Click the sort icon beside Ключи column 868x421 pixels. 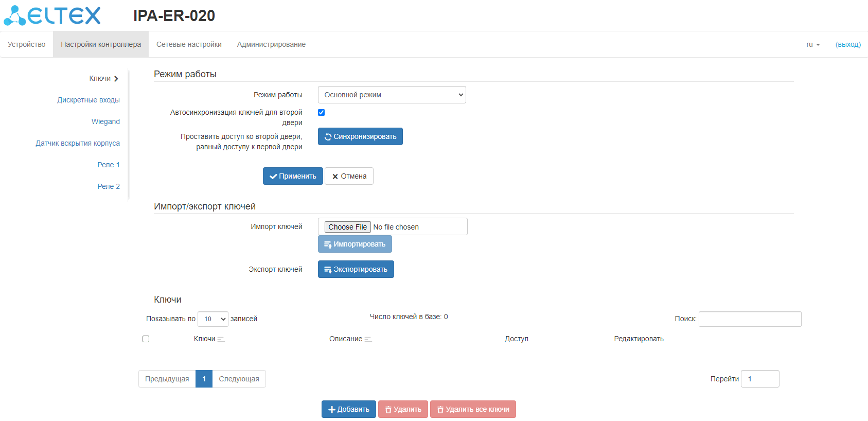[221, 339]
